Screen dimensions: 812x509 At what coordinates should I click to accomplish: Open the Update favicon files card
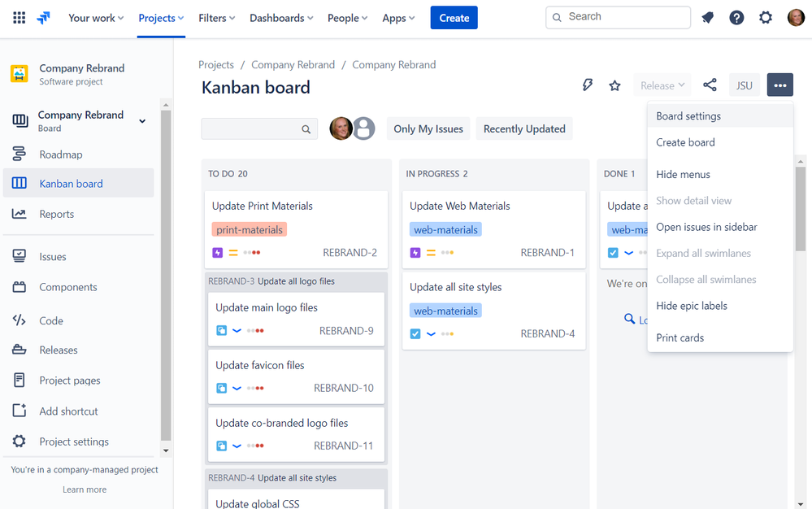tap(296, 376)
